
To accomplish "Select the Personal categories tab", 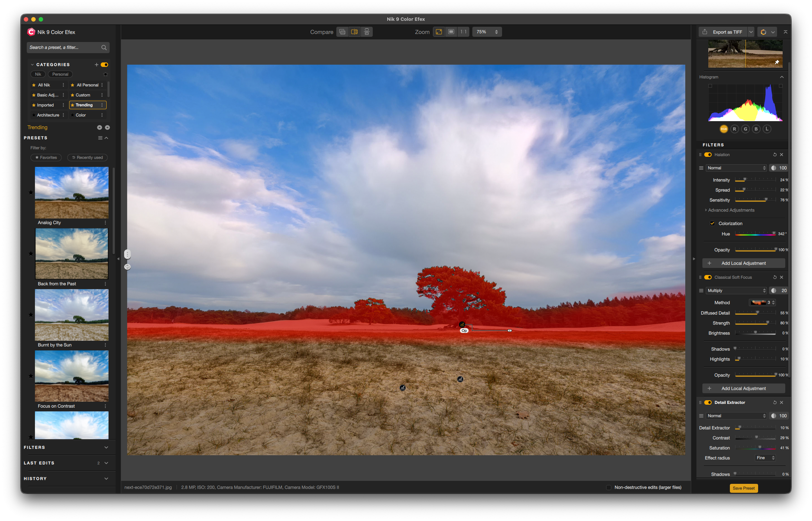I will pyautogui.click(x=60, y=74).
